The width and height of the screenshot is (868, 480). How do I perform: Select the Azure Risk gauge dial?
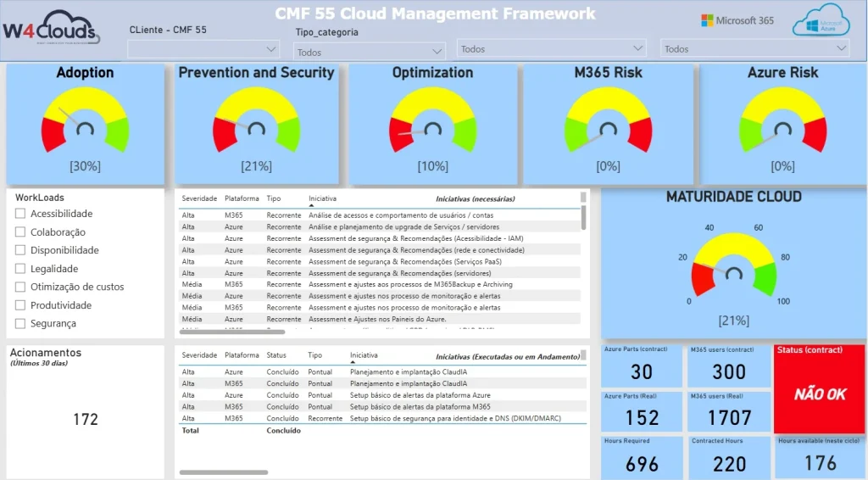pos(782,123)
